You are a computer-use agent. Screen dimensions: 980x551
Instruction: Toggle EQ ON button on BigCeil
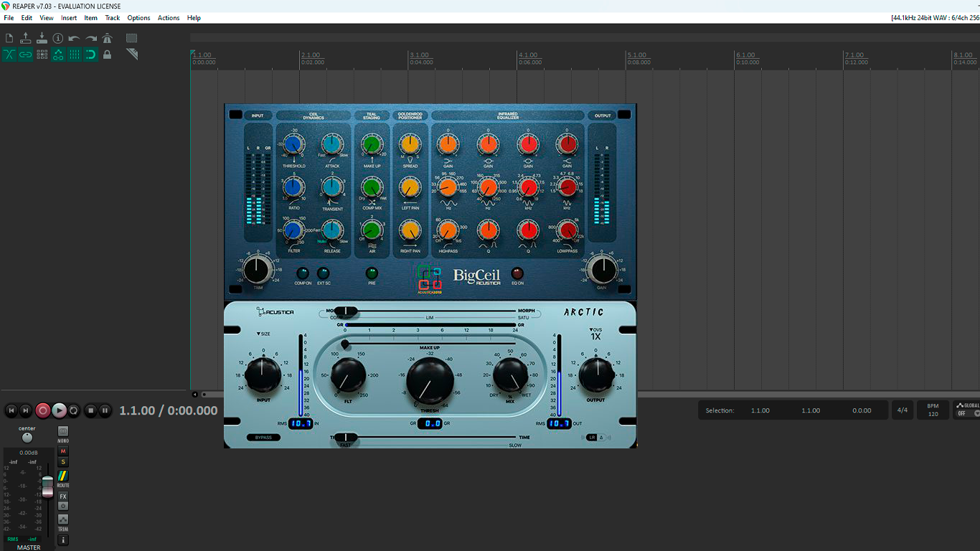tap(517, 273)
